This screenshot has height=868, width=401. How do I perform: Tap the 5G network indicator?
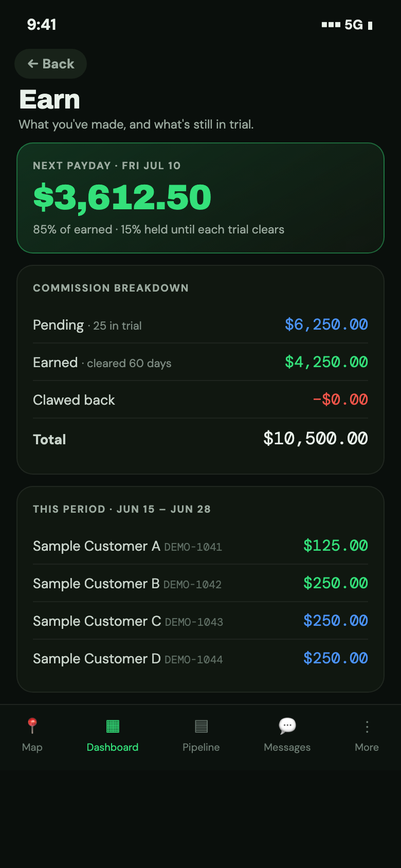[354, 25]
